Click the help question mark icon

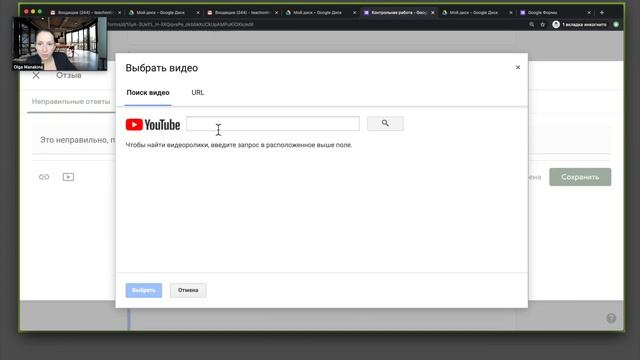[x=611, y=318]
